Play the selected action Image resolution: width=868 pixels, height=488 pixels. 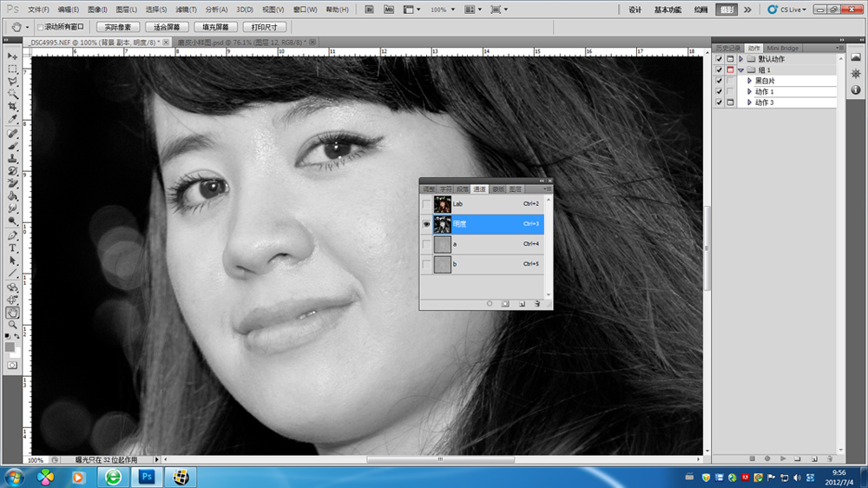[x=783, y=458]
